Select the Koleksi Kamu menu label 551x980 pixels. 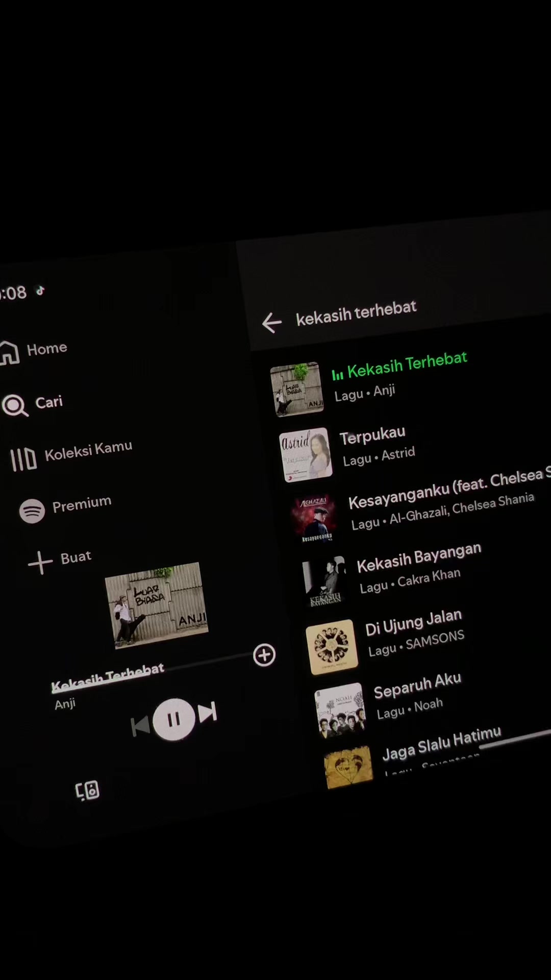(88, 451)
